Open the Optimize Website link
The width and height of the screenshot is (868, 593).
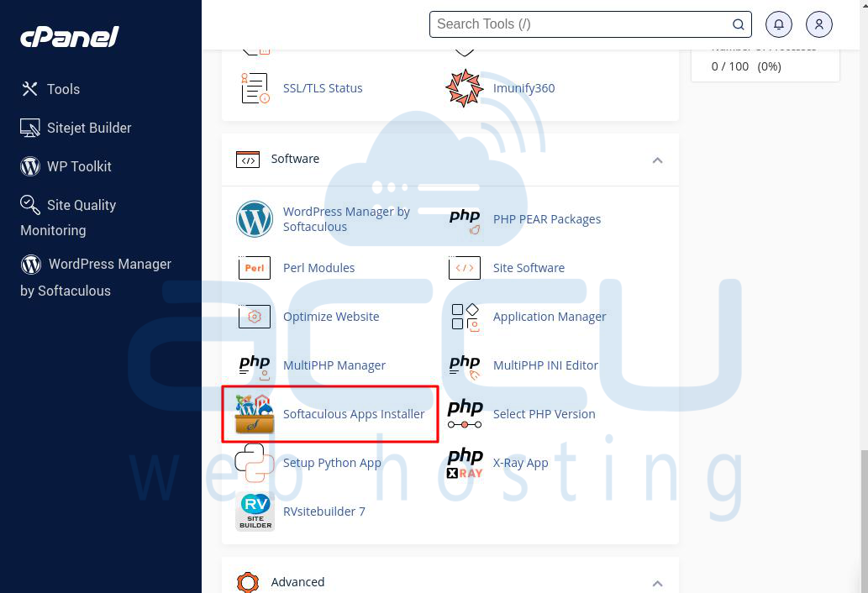331,317
